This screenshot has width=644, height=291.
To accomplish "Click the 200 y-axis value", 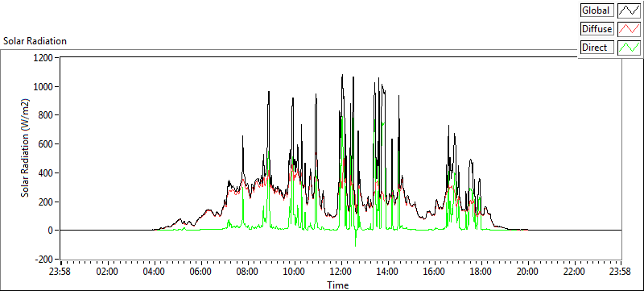I will 47,202.
